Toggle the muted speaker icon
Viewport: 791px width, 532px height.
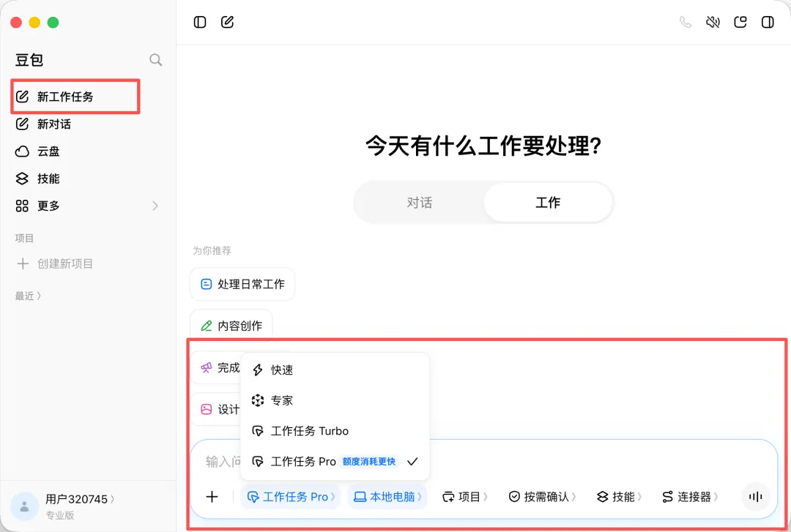713,22
